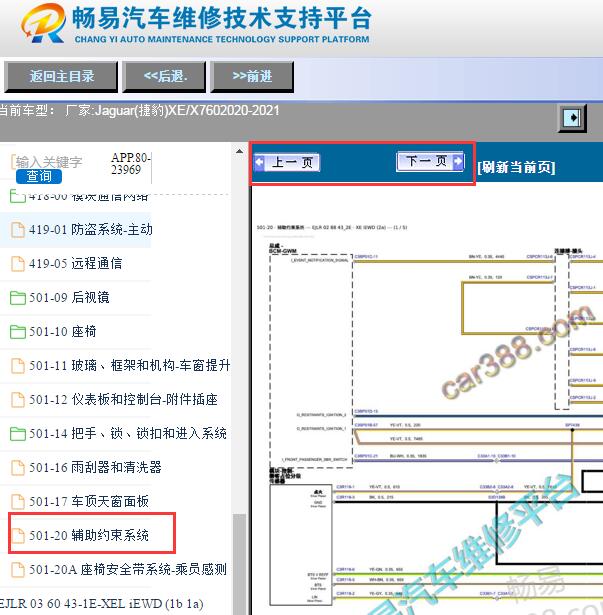Screen dimensions: 603x615
Task: Click the arrow icon at top right
Action: tap(572, 118)
